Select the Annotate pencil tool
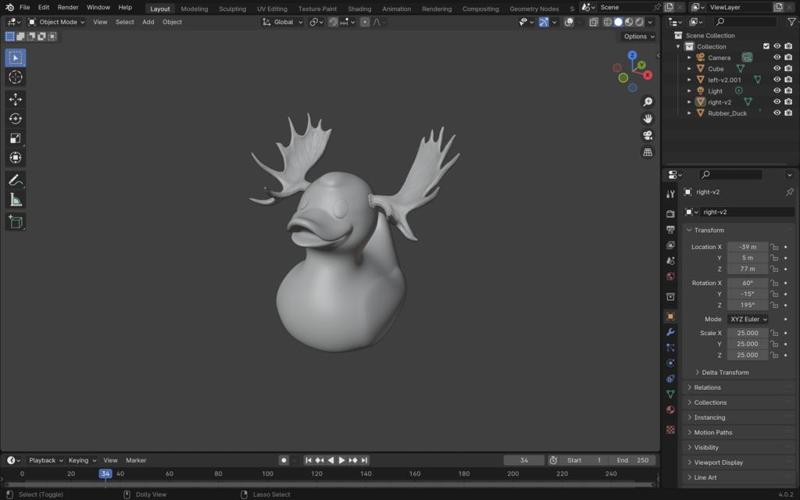Screen dimensions: 800x500 (x=15, y=180)
